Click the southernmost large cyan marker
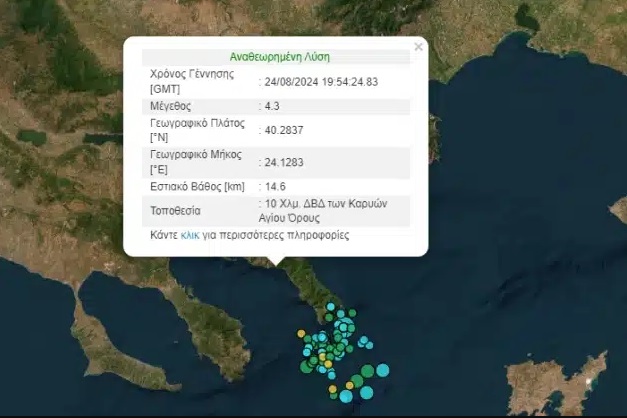627x418 pixels. (x=346, y=396)
